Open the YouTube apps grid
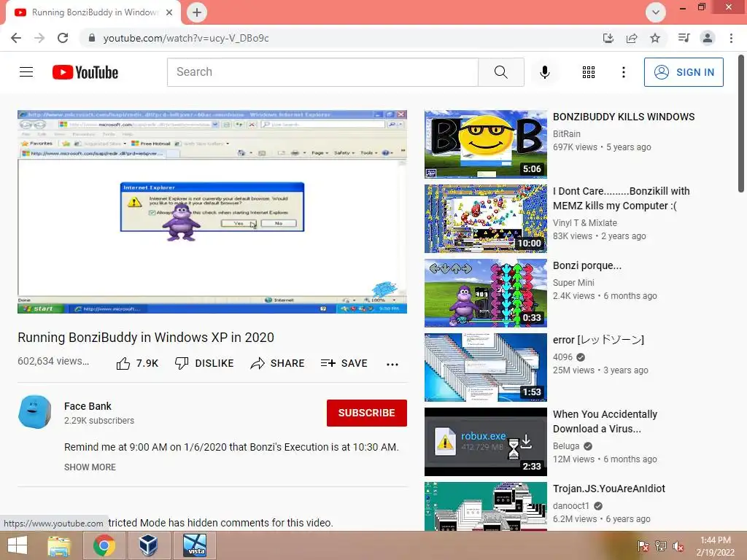747x560 pixels. point(589,72)
